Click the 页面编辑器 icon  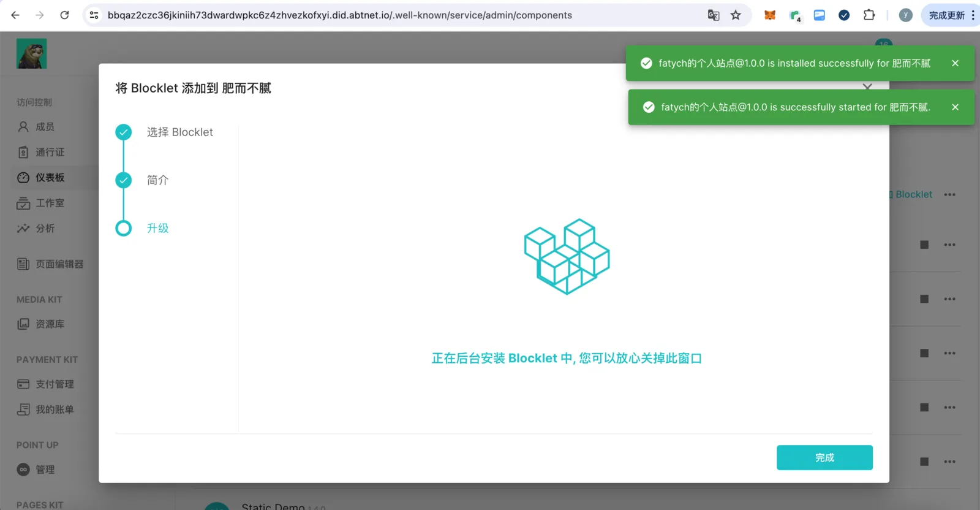pyautogui.click(x=23, y=264)
